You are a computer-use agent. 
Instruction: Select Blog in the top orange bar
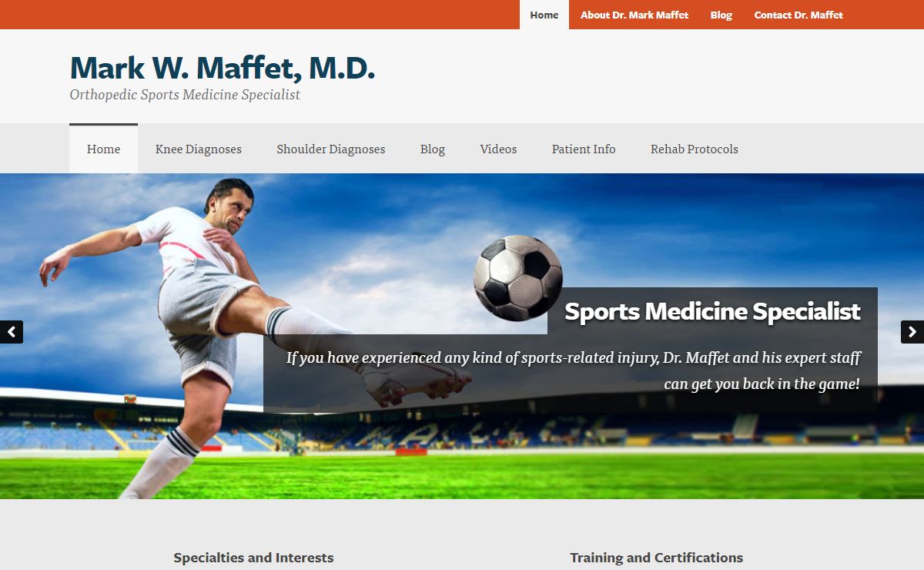[721, 15]
